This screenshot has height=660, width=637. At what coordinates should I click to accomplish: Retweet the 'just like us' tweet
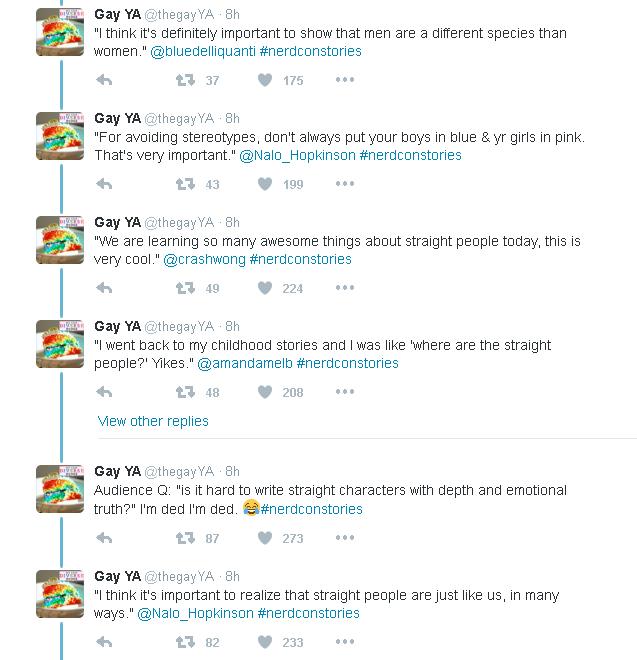point(185,642)
